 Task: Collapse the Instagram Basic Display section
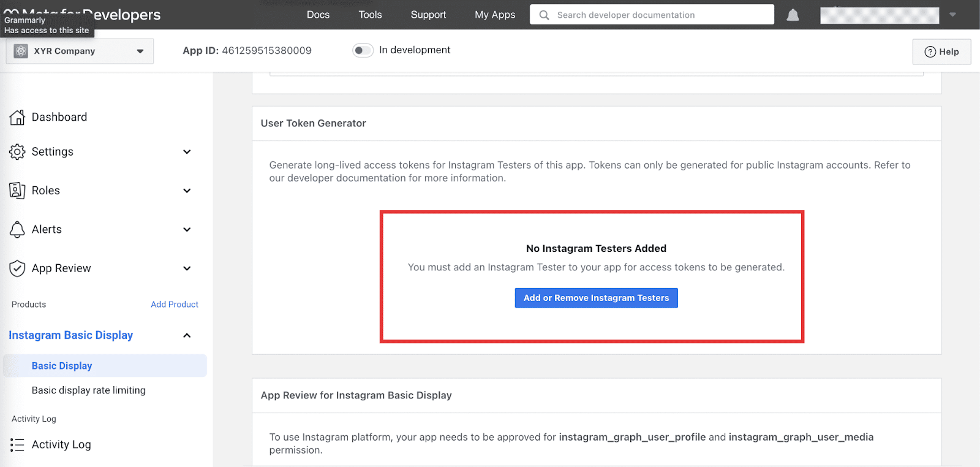point(187,335)
